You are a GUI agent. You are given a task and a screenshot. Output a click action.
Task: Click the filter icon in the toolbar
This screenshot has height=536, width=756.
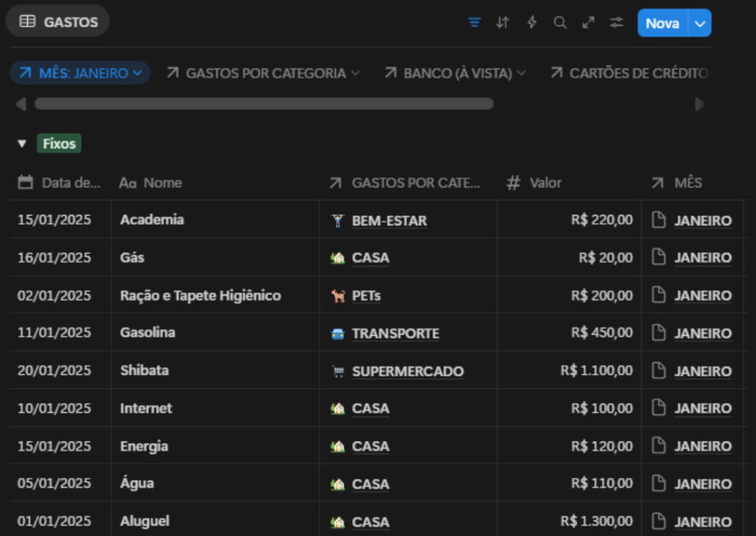click(475, 23)
